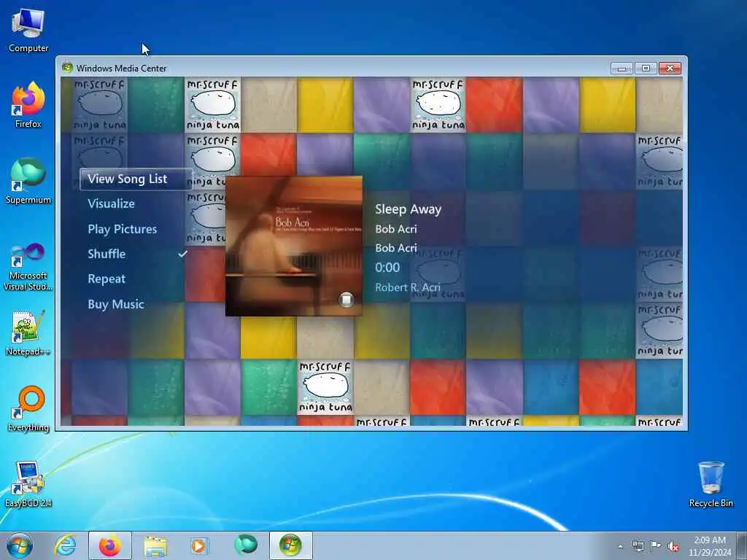Click the Robert R. Acri composer name
747x560 pixels.
tap(407, 287)
